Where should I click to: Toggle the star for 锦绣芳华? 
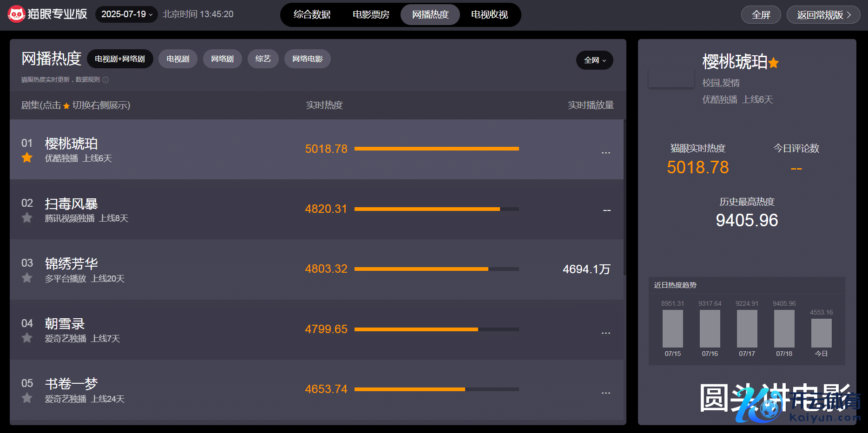click(27, 278)
